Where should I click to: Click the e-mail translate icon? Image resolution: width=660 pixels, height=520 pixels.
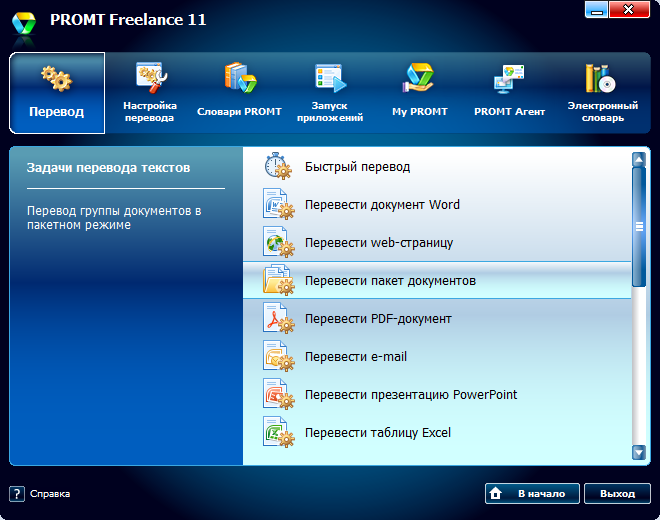278,356
